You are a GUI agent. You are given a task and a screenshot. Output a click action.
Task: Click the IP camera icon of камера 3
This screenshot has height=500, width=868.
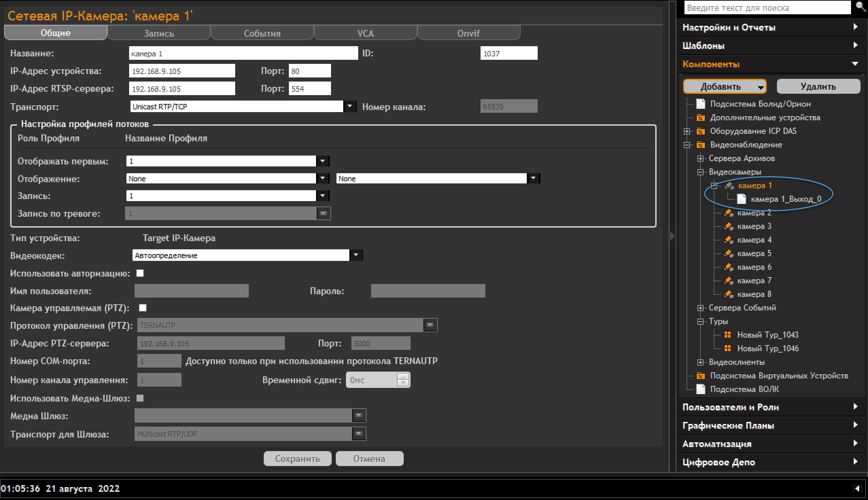point(728,226)
